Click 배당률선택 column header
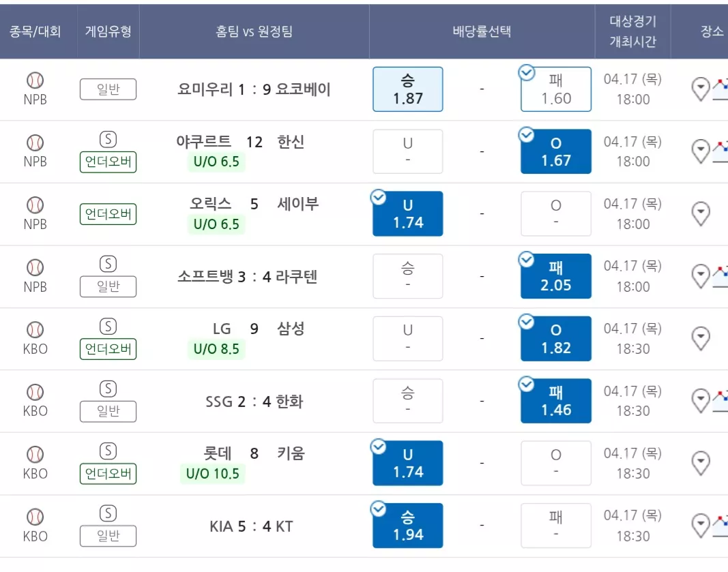This screenshot has height=572, width=728. [x=482, y=31]
